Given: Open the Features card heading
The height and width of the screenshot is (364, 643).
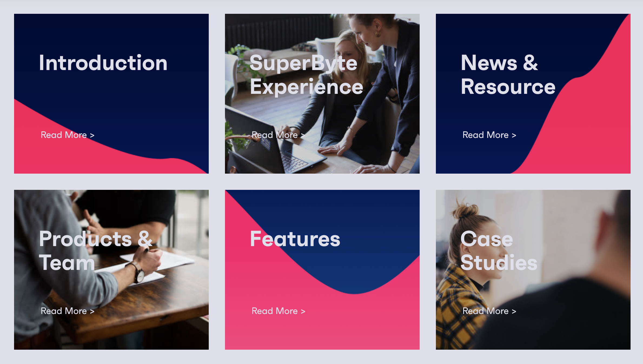Looking at the screenshot, I should click(x=295, y=239).
